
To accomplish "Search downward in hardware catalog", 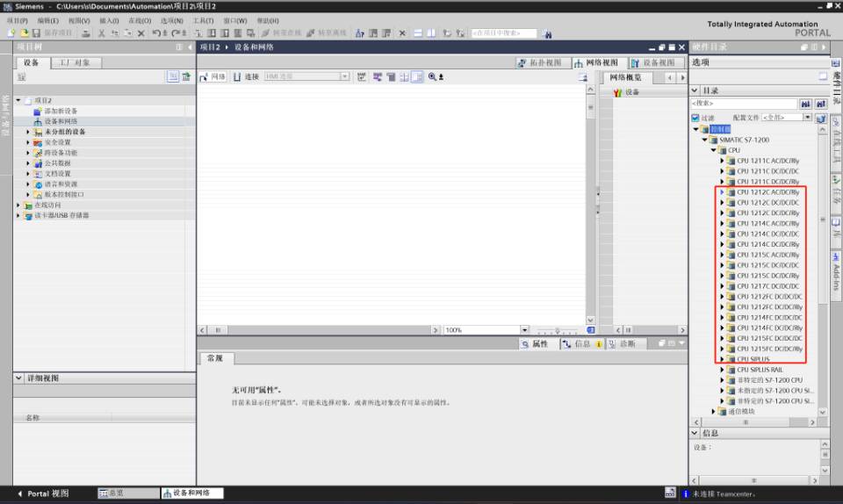I will (805, 104).
